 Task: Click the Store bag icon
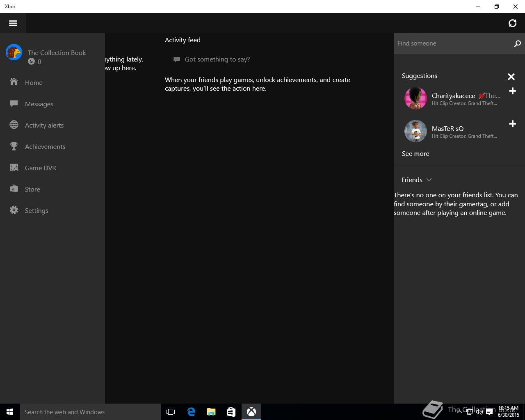pyautogui.click(x=14, y=189)
